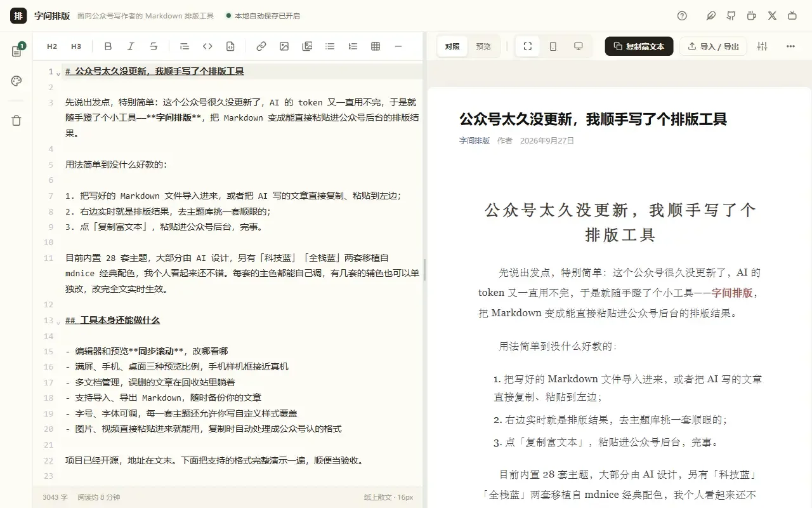Insert a bulleted list

[330, 46]
